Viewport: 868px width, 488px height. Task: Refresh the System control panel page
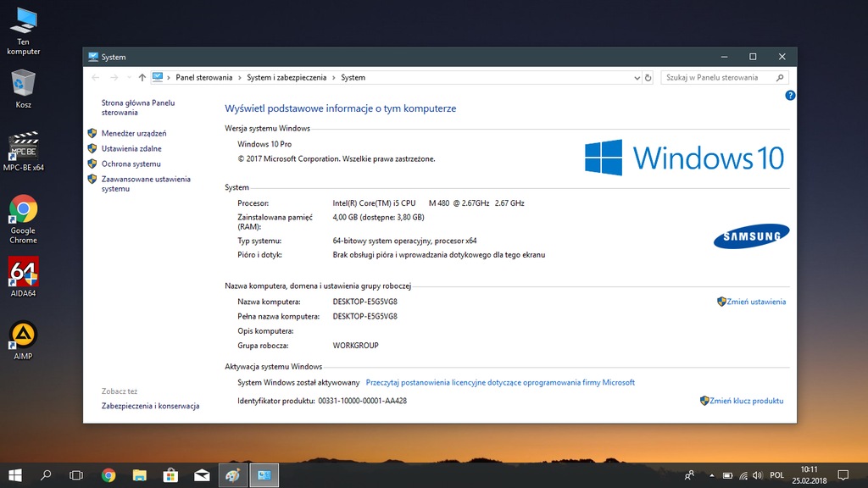(648, 77)
